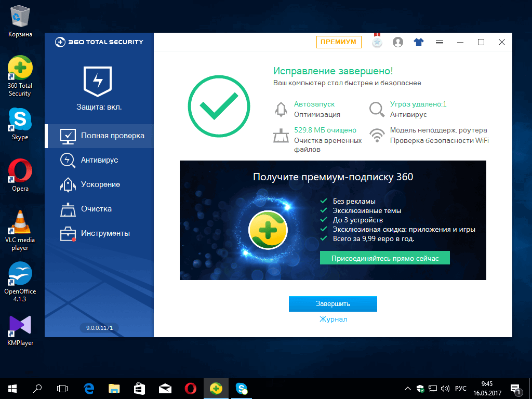
Task: Open the themes t-shirt icon
Action: coord(419,42)
